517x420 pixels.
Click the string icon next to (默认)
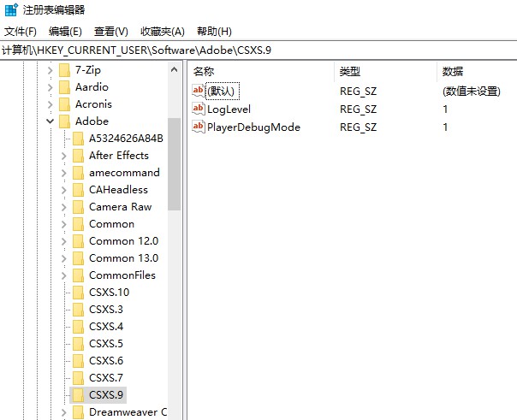(199, 91)
